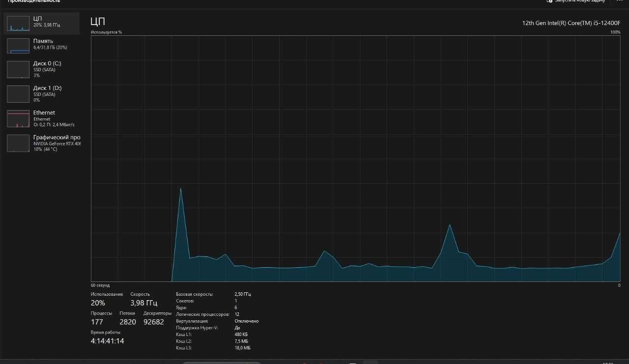629x364 pixels.
Task: Click the Ядра label
Action: (x=182, y=308)
